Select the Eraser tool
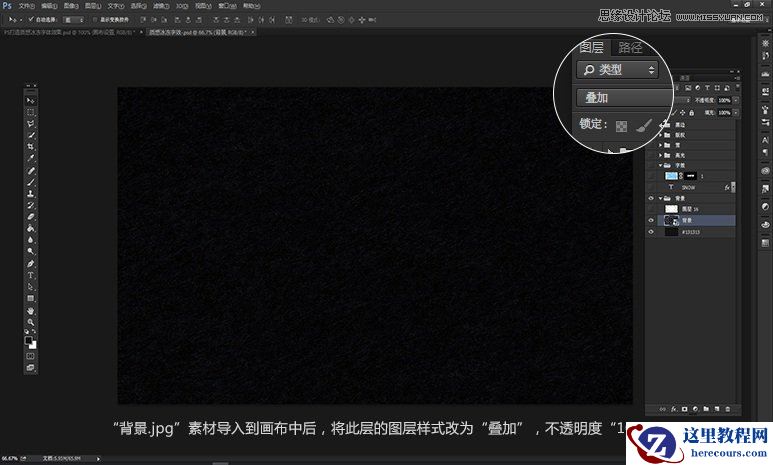 (31, 217)
